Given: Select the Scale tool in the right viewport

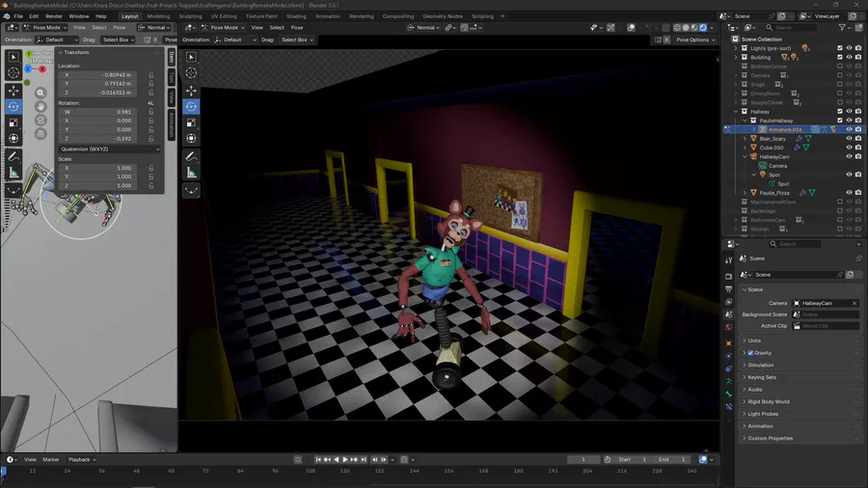Looking at the screenshot, I should [192, 122].
